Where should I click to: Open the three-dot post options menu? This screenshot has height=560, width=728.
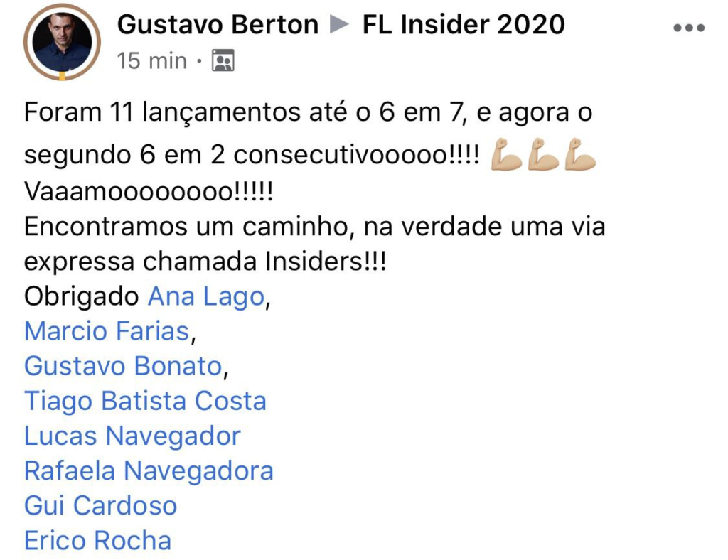pos(689,28)
